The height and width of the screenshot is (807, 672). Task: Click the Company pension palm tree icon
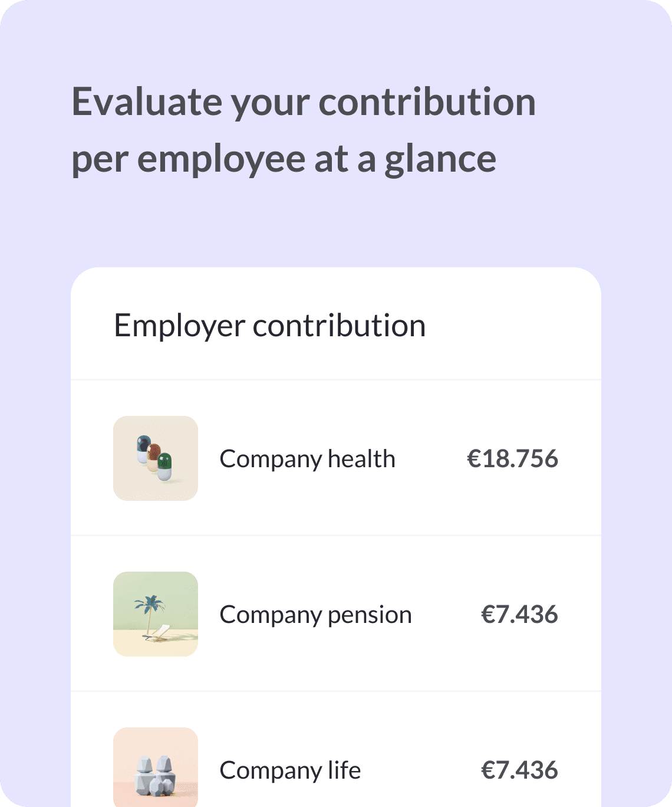click(156, 614)
